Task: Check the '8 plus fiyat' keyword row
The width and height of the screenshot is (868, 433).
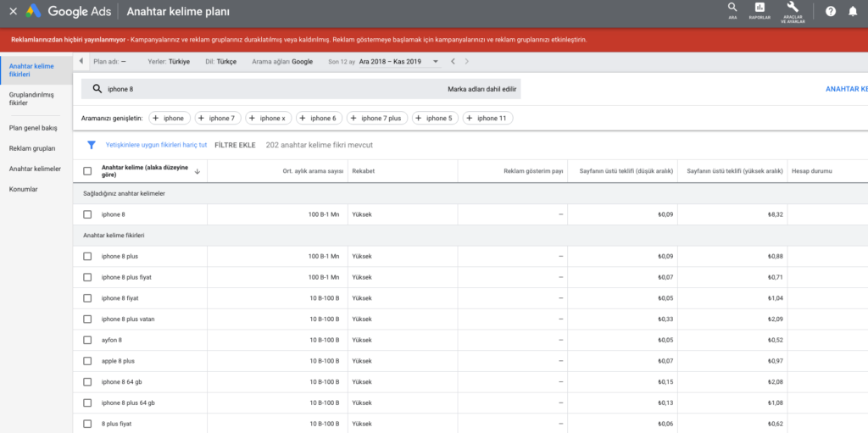Action: pos(87,424)
